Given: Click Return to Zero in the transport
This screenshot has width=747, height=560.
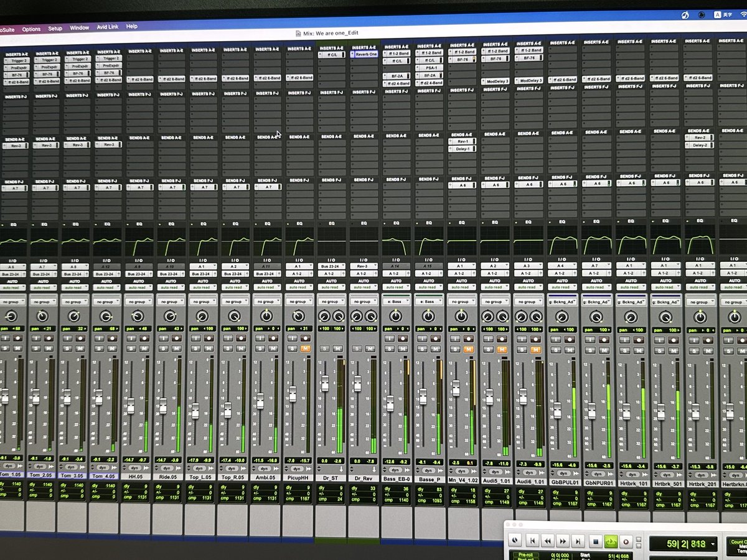Looking at the screenshot, I should (532, 541).
